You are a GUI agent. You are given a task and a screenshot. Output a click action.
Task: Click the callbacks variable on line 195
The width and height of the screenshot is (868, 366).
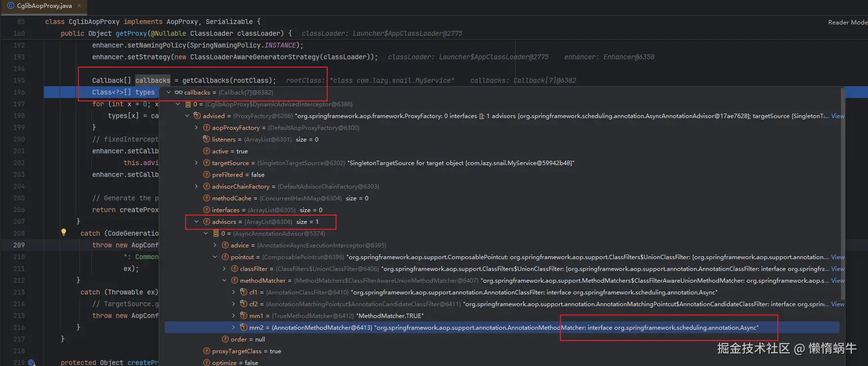[x=153, y=80]
